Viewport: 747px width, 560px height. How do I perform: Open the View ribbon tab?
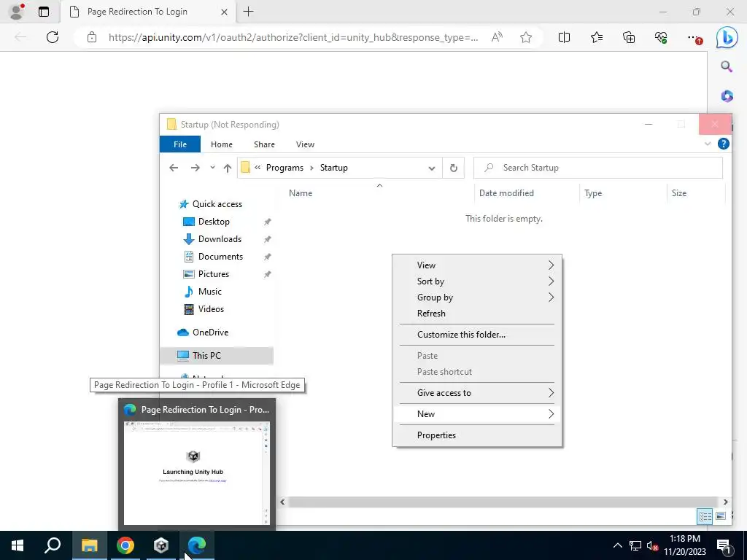305,144
